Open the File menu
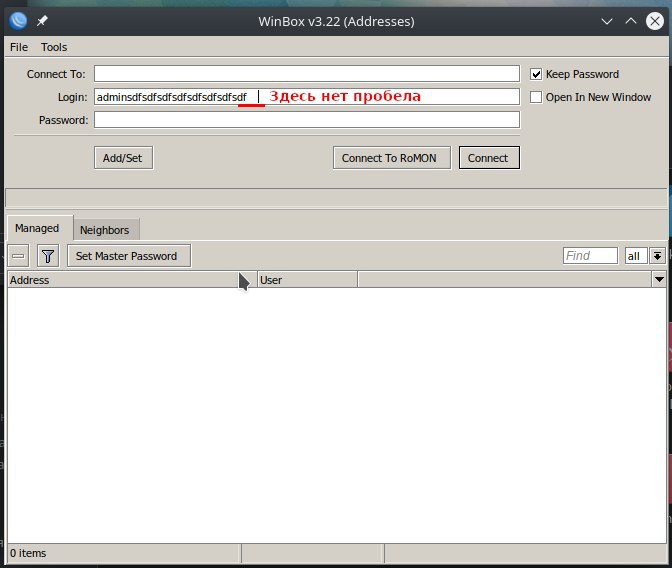Viewport: 672px width, 568px height. [19, 47]
